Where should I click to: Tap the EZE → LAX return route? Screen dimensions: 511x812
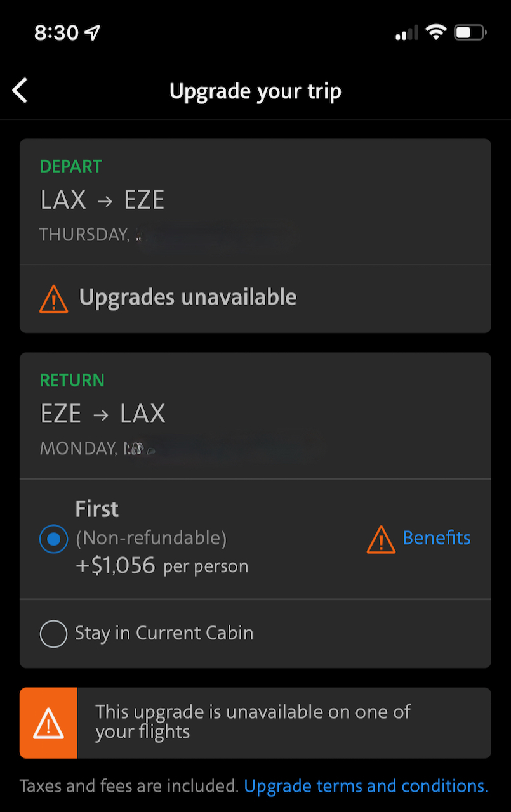coord(103,414)
